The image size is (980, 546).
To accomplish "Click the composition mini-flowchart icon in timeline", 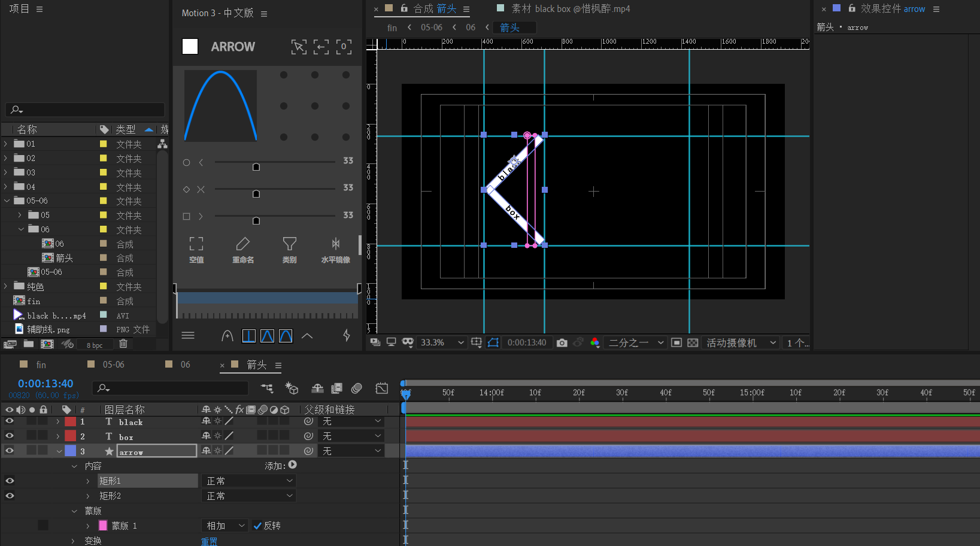I will pyautogui.click(x=267, y=388).
